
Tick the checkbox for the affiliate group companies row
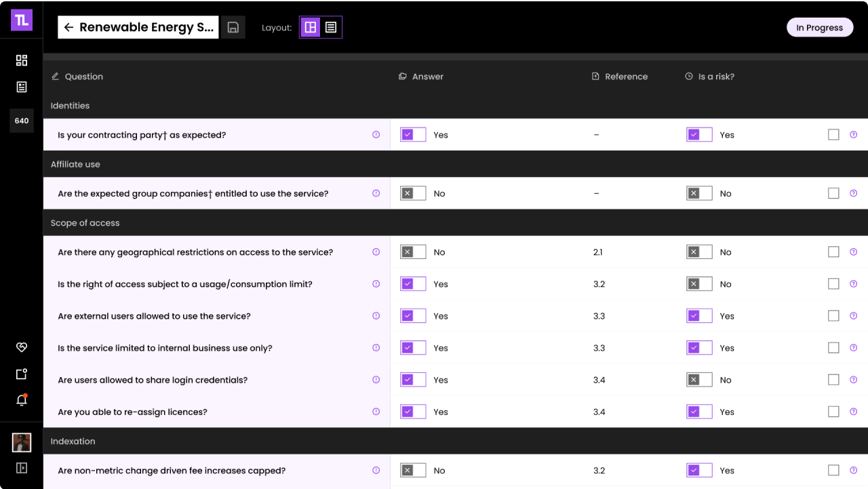point(833,193)
